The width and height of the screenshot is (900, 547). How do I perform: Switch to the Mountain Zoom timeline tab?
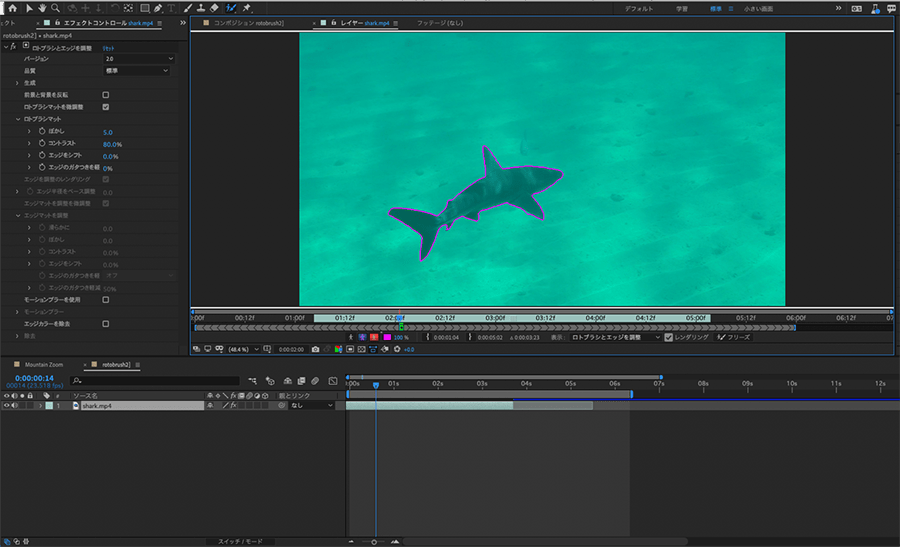tap(43, 365)
